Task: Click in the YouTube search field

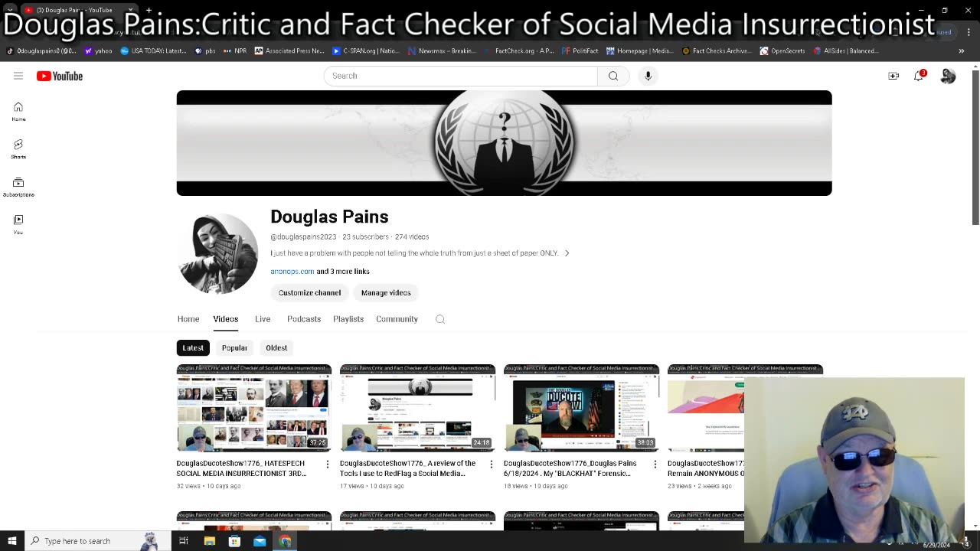Action: point(460,76)
